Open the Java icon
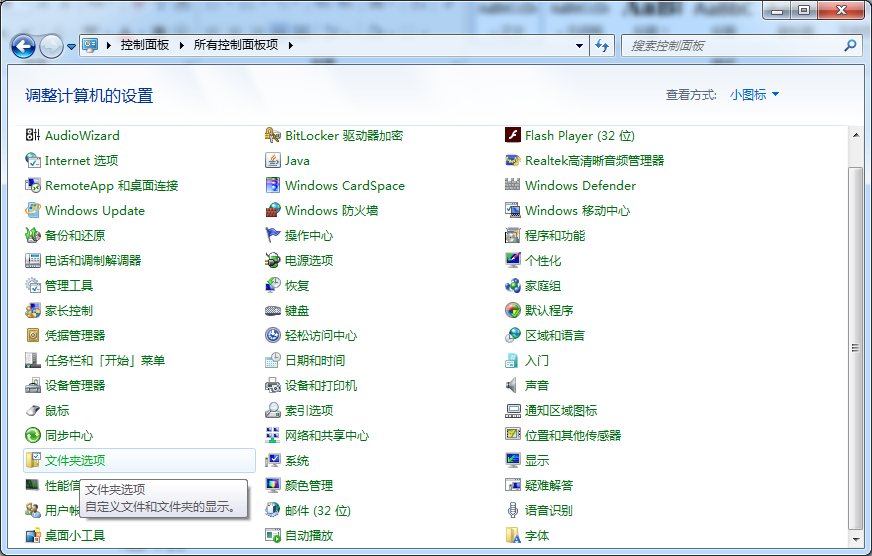The width and height of the screenshot is (872, 556). [272, 160]
